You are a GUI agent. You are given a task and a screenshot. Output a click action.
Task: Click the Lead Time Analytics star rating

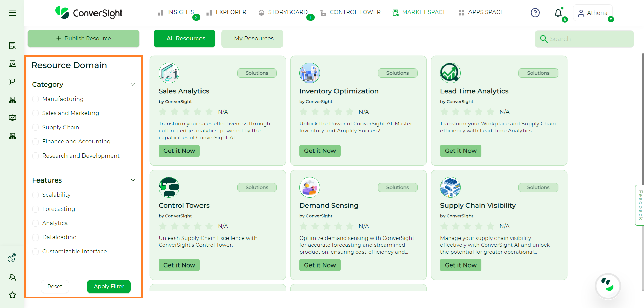[467, 112]
